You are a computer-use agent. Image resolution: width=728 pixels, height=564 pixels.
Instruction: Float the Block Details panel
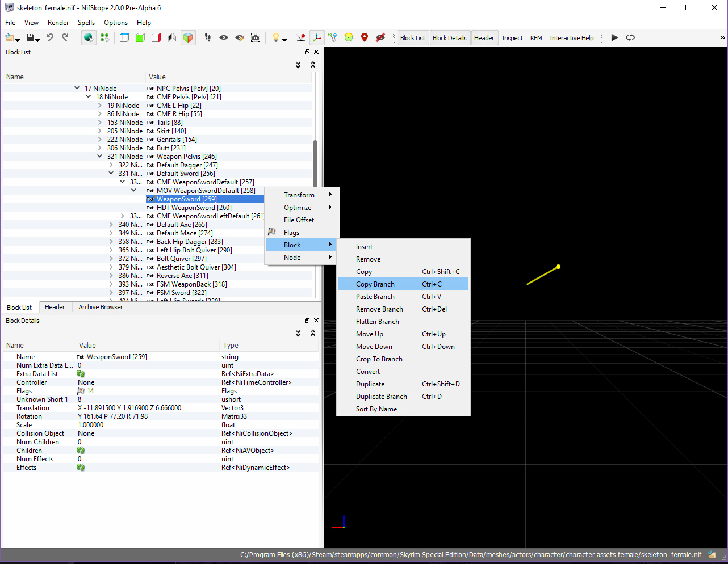tap(307, 321)
